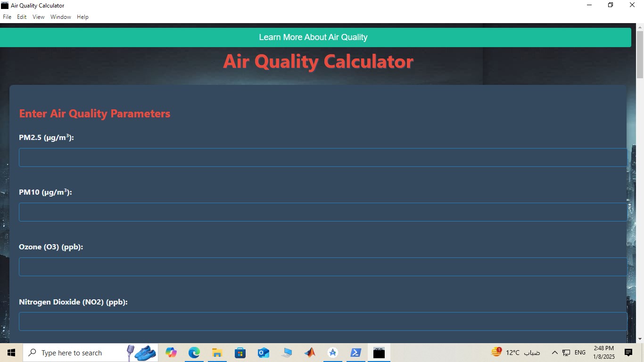
Task: Launch MATLAB from the taskbar
Action: click(x=310, y=352)
